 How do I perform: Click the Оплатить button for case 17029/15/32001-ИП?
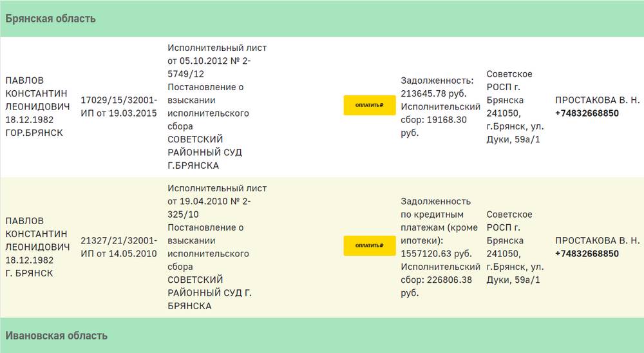(x=369, y=105)
